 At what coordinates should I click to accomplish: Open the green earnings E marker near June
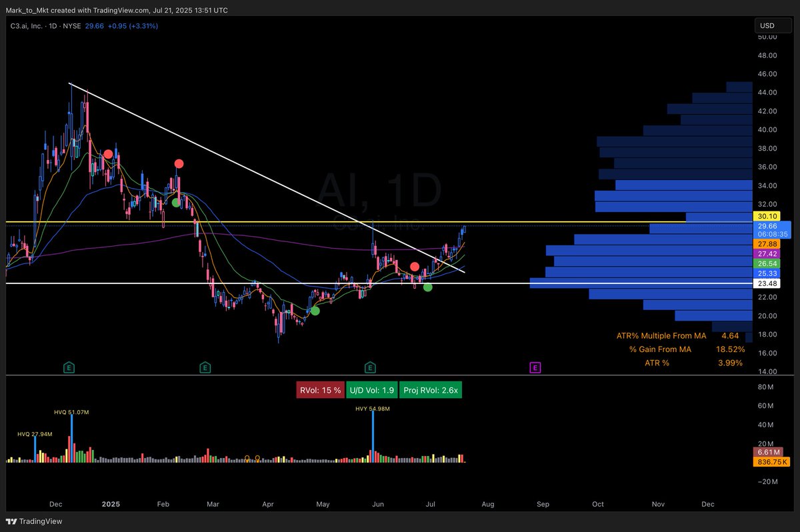(370, 367)
